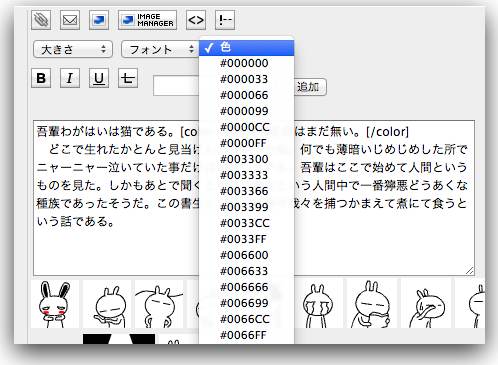Select #006633 color entry
This screenshot has height=365, width=498.
(x=247, y=271)
